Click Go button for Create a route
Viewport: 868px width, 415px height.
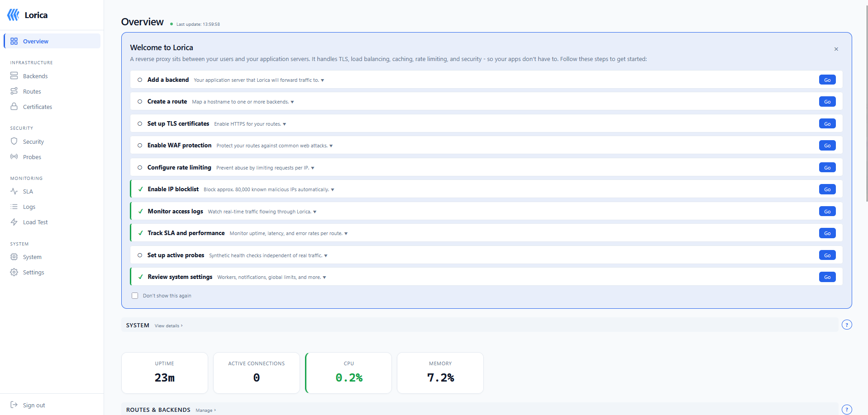click(x=827, y=102)
